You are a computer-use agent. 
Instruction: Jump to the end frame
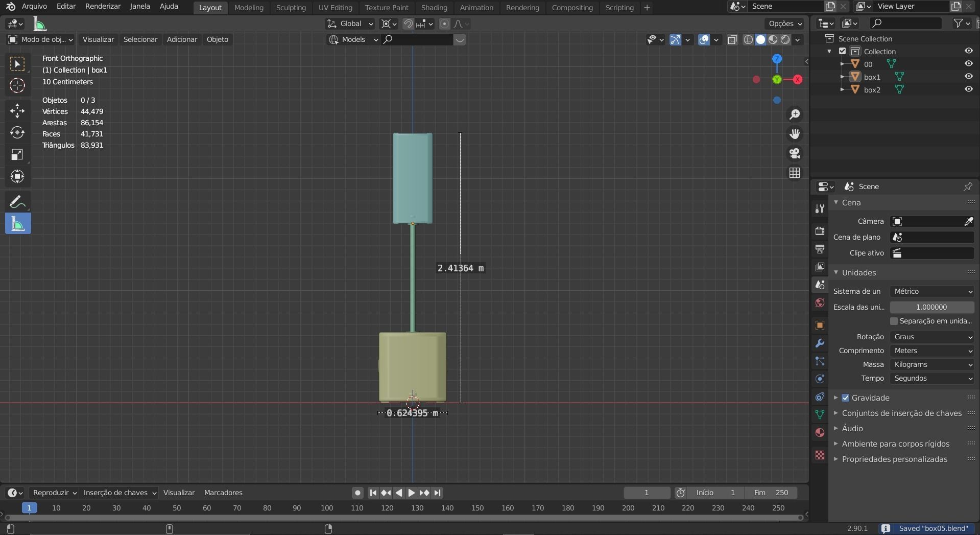point(437,493)
